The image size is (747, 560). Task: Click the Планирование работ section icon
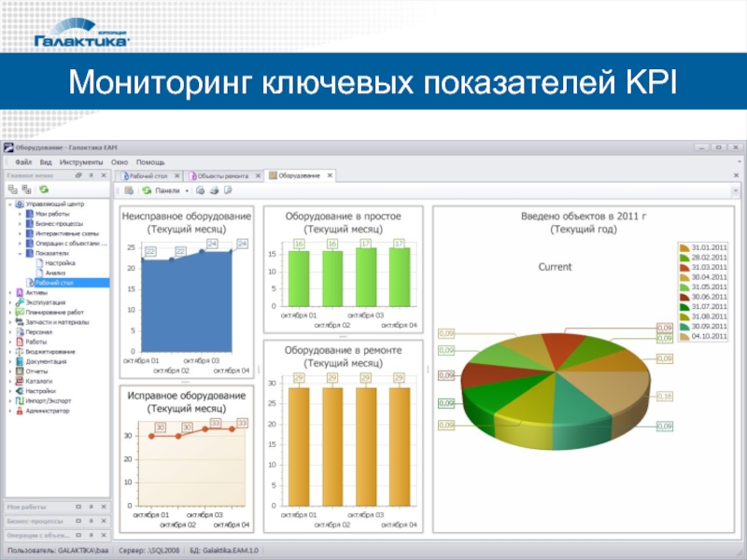pyautogui.click(x=20, y=313)
